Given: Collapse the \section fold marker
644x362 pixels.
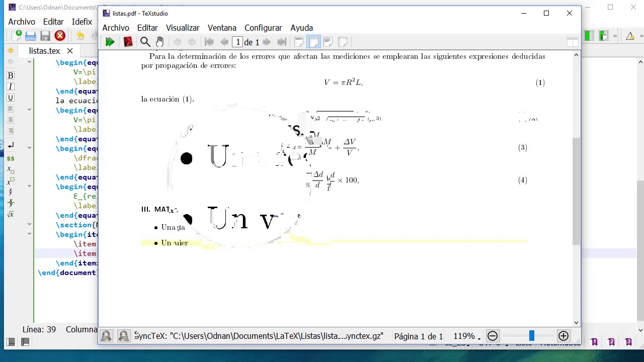Looking at the screenshot, I should (29, 224).
